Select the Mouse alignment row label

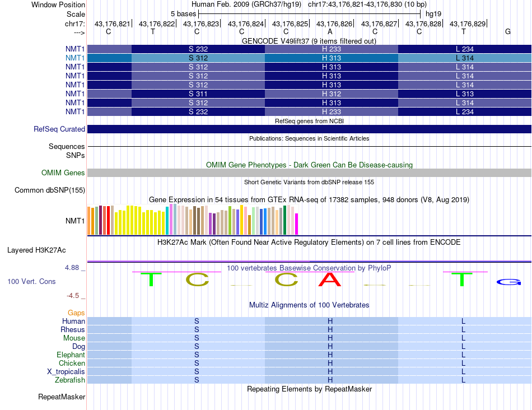(74, 338)
